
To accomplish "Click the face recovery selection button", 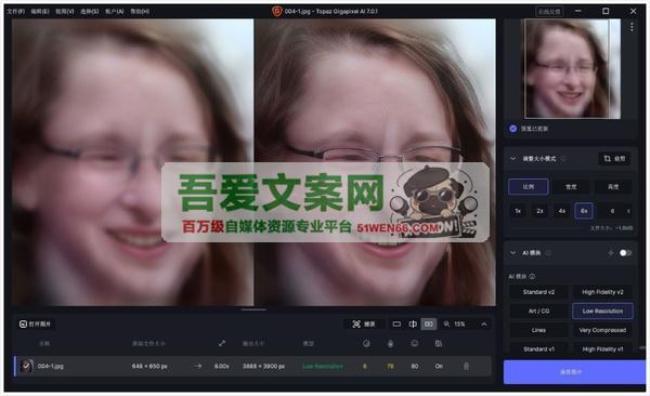I will pyautogui.click(x=364, y=324).
